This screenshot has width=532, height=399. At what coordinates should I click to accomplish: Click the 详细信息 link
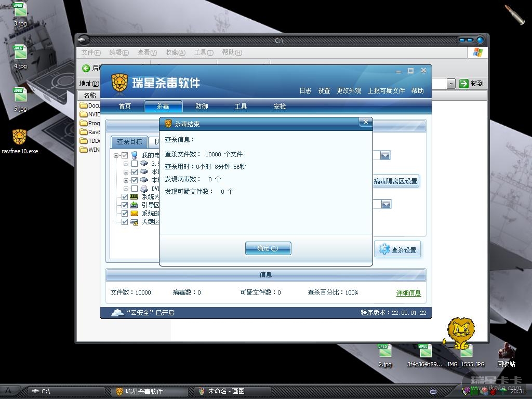point(408,293)
